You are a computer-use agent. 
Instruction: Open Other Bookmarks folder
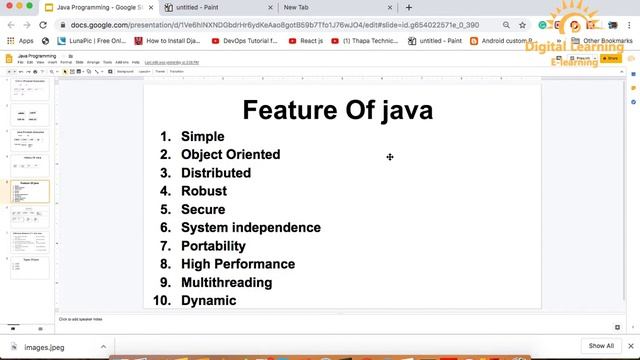(x=602, y=41)
